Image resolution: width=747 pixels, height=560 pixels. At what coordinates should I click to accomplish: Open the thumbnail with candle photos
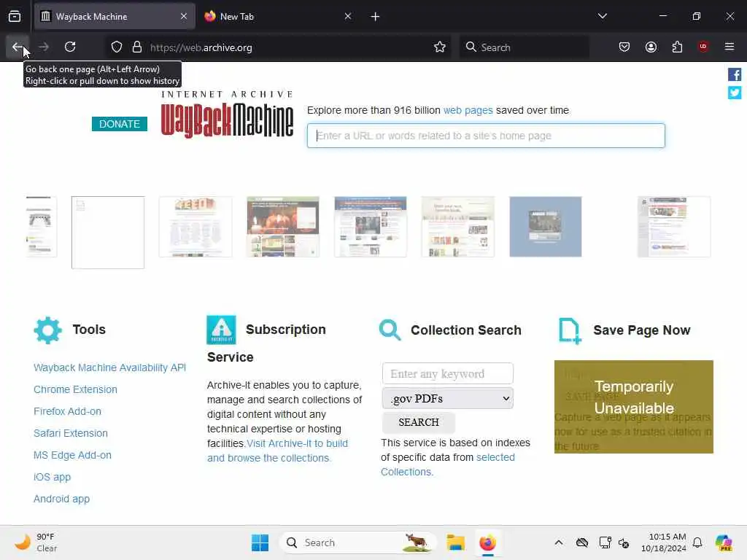coord(283,227)
